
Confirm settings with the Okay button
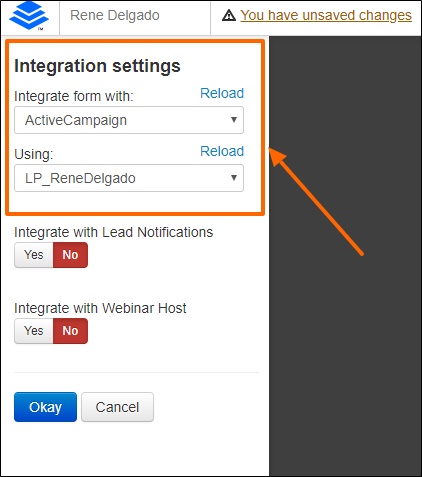coord(45,407)
